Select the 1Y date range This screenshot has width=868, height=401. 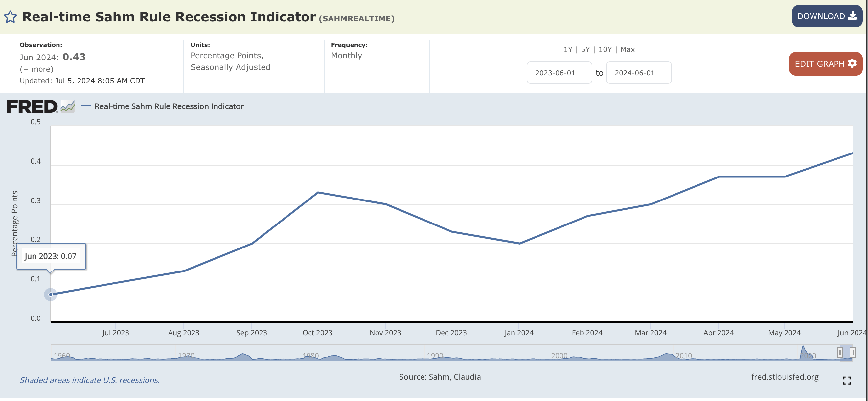click(x=568, y=50)
